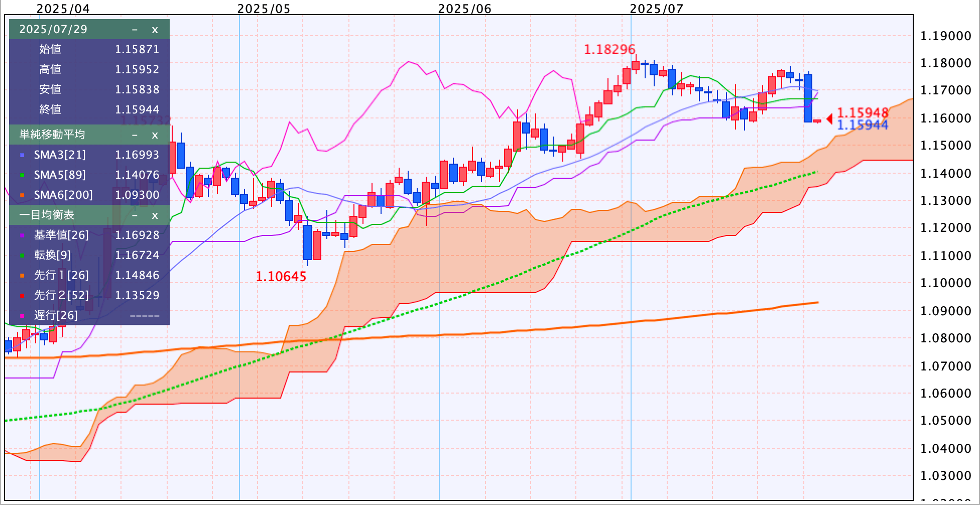The height and width of the screenshot is (505, 980).
Task: Click the 高値 value 1.15952
Action: click(x=137, y=69)
